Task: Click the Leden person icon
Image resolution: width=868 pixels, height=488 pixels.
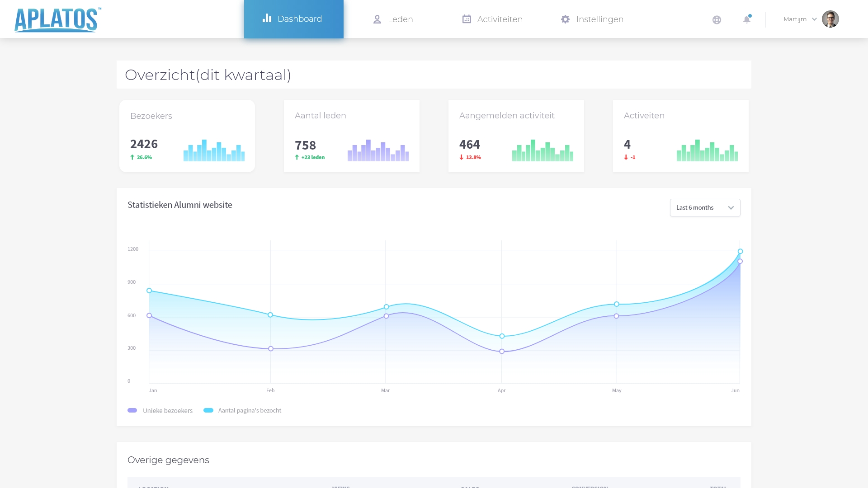Action: tap(377, 19)
